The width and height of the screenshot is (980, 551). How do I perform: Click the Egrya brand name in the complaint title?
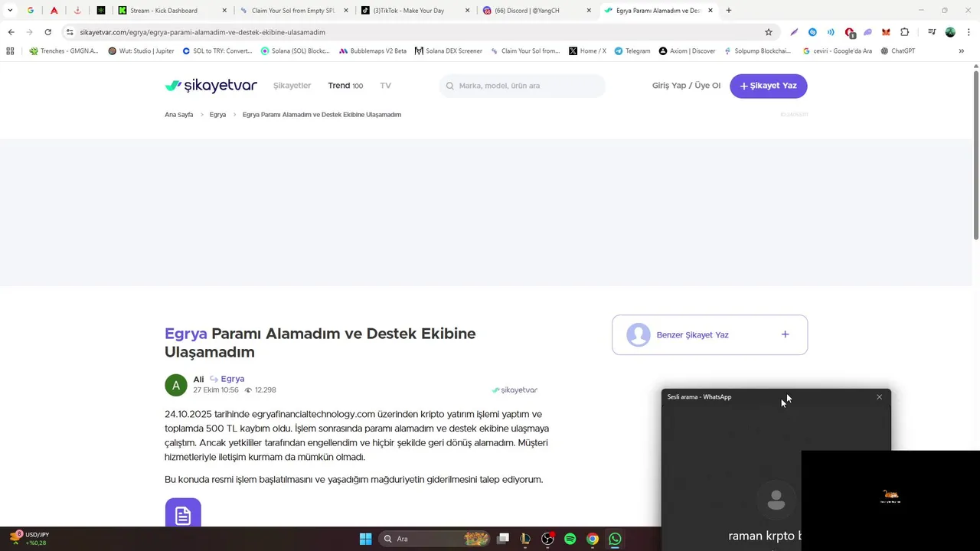(x=186, y=334)
